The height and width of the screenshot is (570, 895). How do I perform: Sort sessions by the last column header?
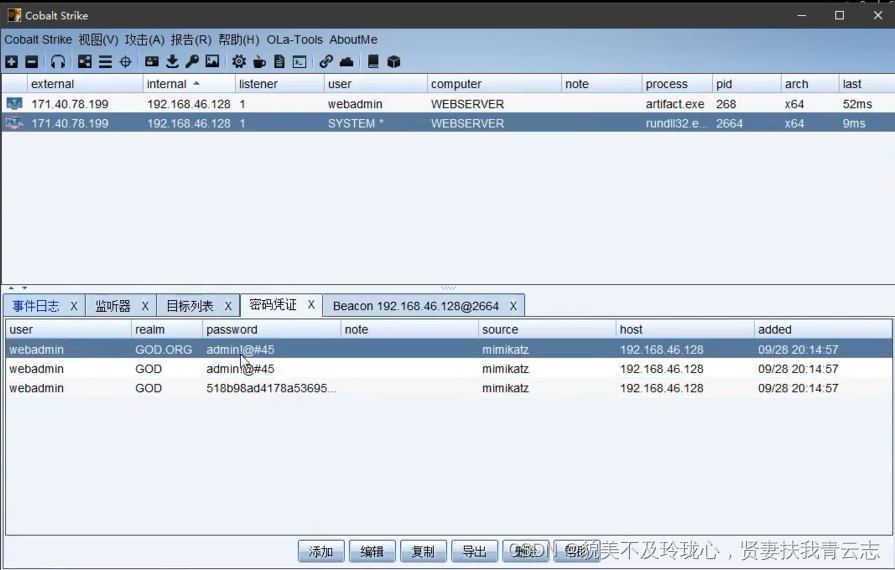pos(866,84)
